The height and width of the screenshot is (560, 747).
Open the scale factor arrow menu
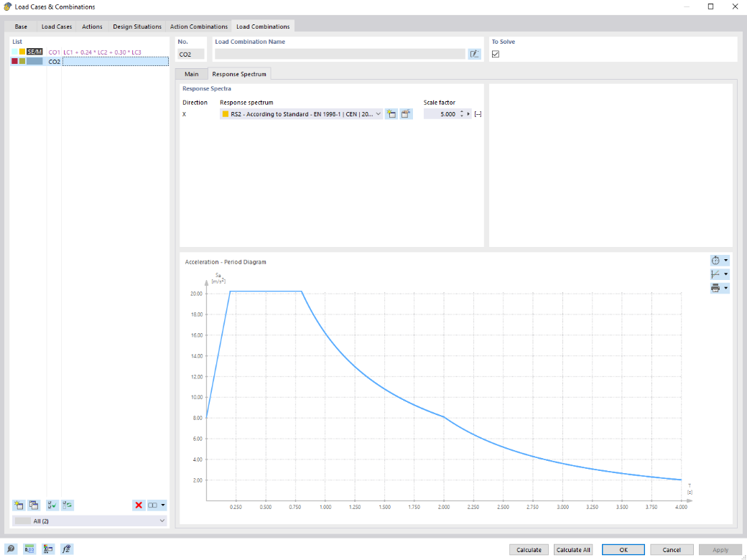tap(469, 114)
